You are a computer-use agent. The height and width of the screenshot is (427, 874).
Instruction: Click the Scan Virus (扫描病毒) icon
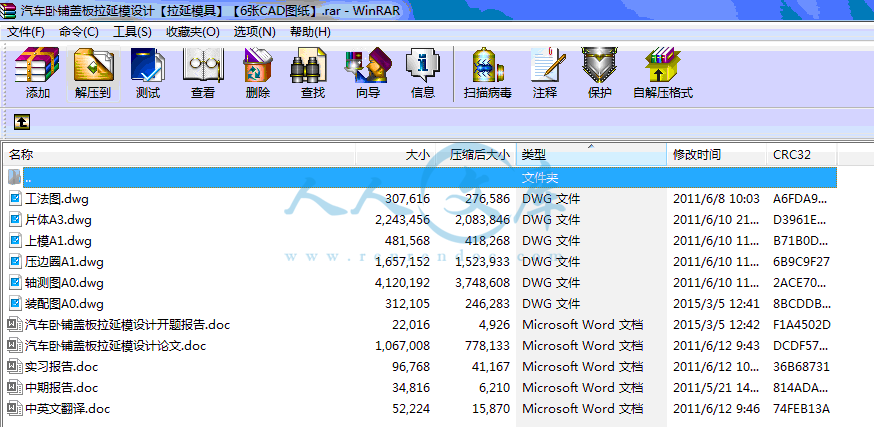(x=488, y=65)
